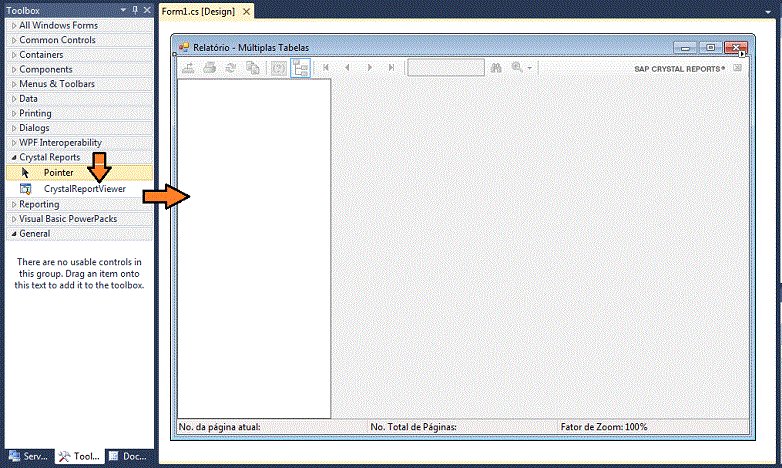
Task: Close the Toolbox panel
Action: (147, 10)
